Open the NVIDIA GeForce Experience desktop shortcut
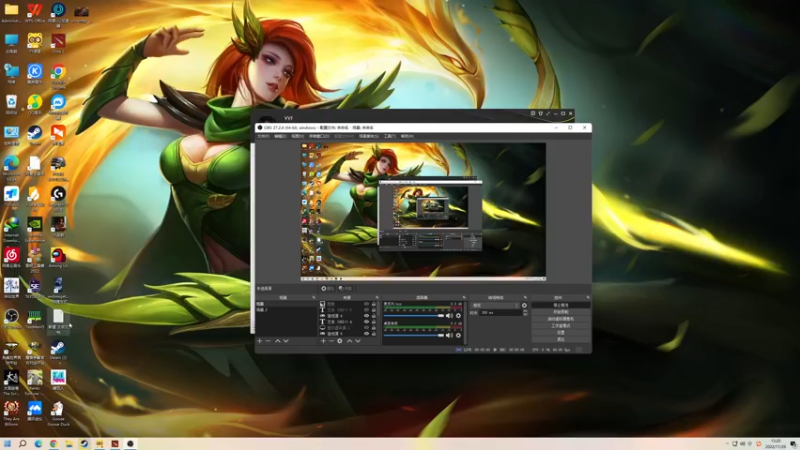 (35, 229)
